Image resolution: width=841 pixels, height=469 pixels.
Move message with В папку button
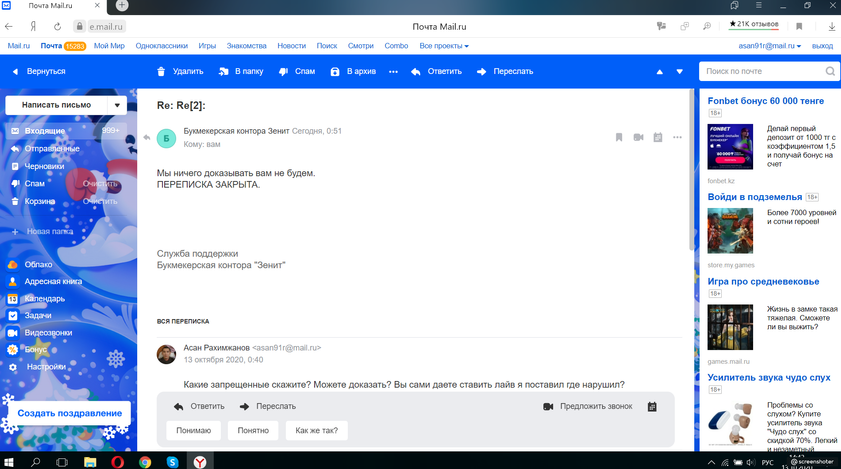pyautogui.click(x=241, y=71)
